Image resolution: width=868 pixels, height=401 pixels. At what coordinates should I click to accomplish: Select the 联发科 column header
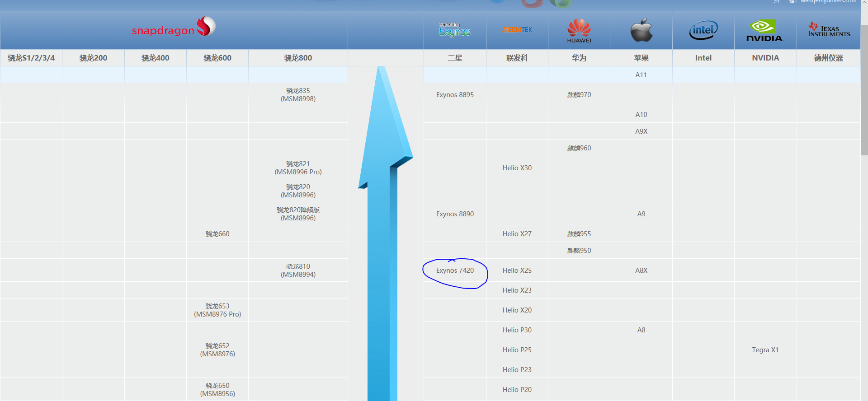click(517, 58)
